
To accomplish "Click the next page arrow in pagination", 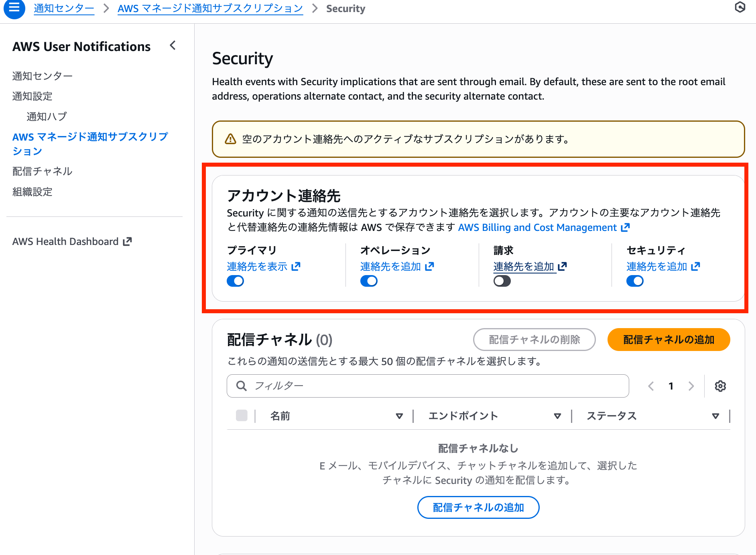I will pyautogui.click(x=691, y=386).
